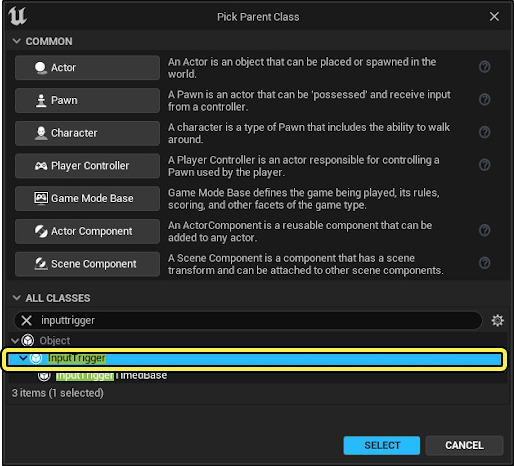The height and width of the screenshot is (466, 514).
Task: Click the InputTriggerTimedBase class icon
Action: [x=44, y=376]
